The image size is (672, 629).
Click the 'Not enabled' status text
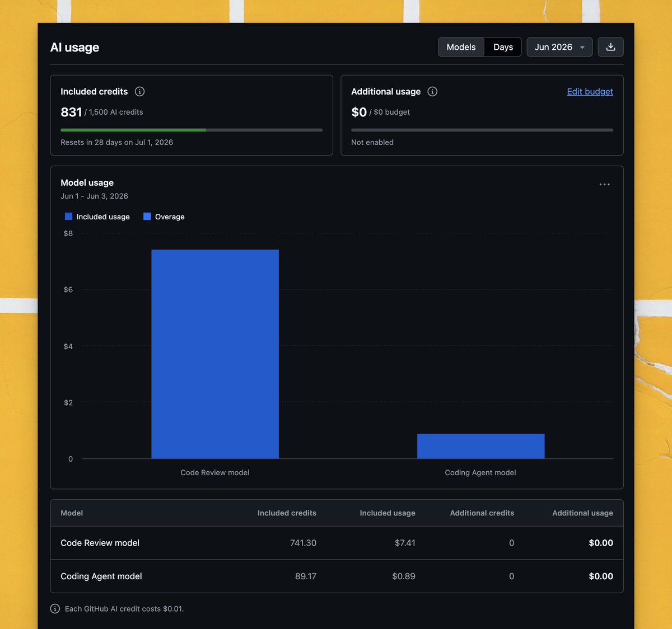click(372, 142)
